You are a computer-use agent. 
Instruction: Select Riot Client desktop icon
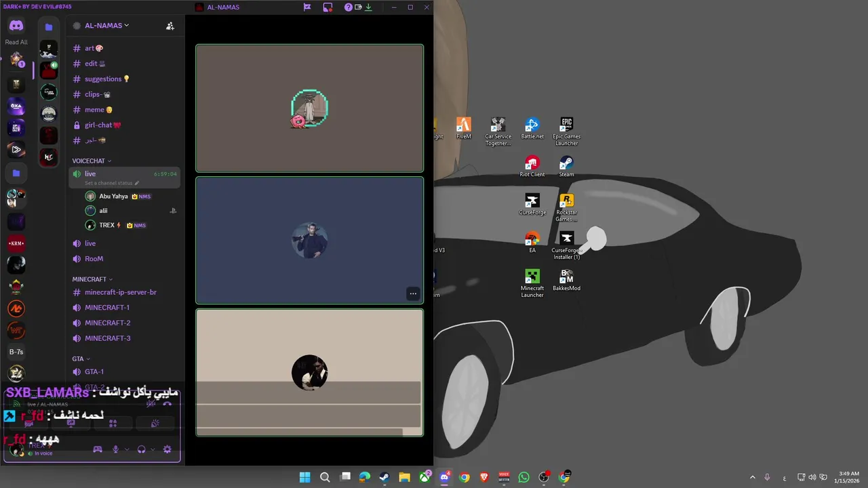(532, 167)
